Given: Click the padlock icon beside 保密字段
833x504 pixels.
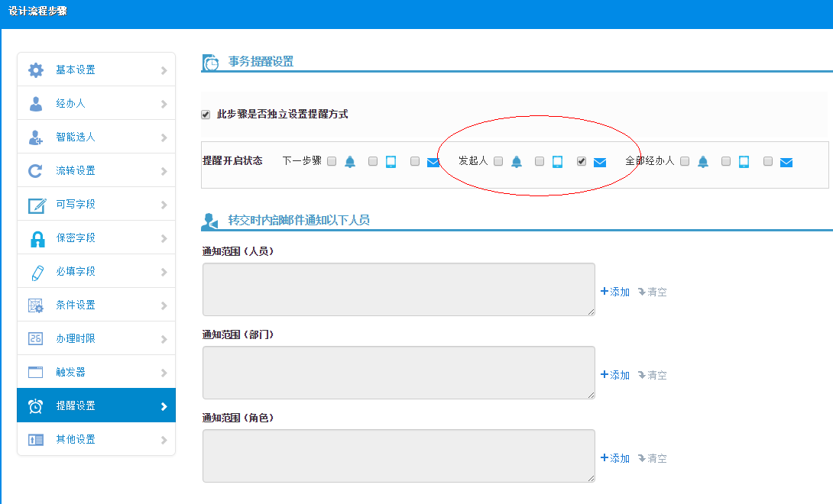Looking at the screenshot, I should pos(36,238).
